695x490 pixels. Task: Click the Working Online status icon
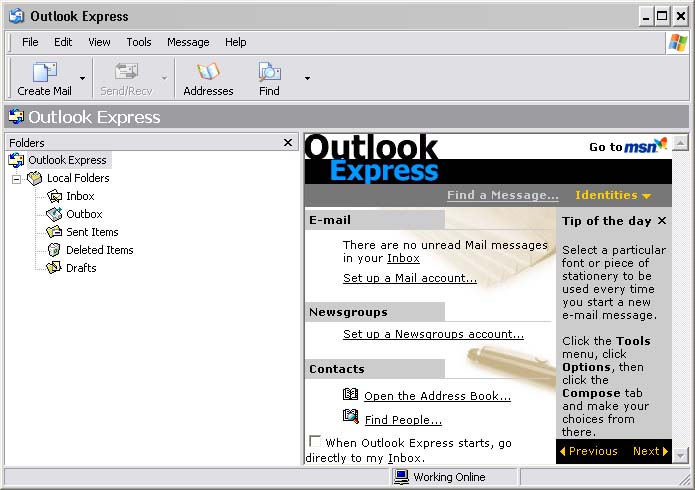402,477
